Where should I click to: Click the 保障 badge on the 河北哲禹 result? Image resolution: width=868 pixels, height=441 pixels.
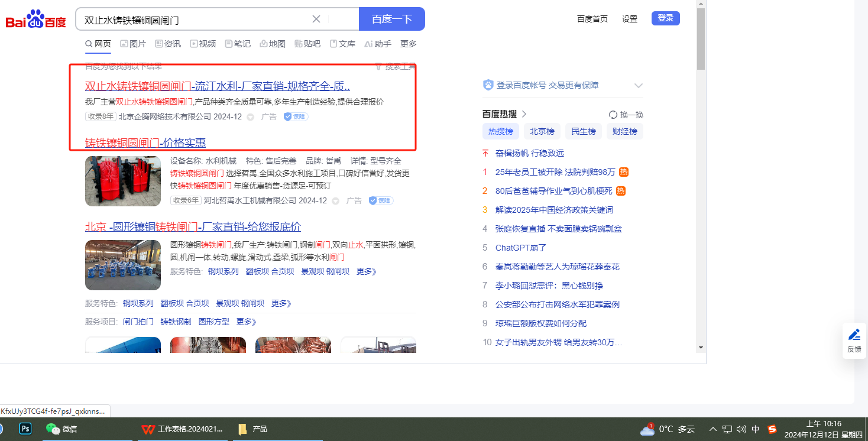coord(381,201)
